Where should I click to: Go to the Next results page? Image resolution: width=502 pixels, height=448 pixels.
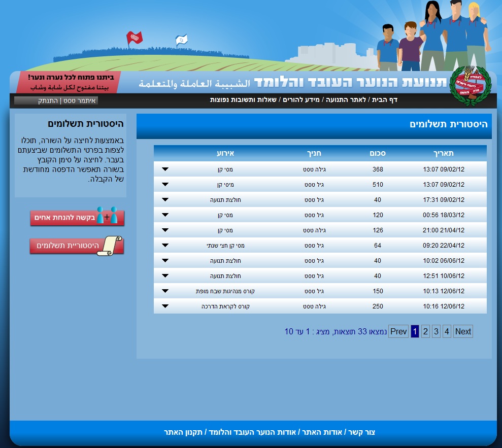coord(463,331)
